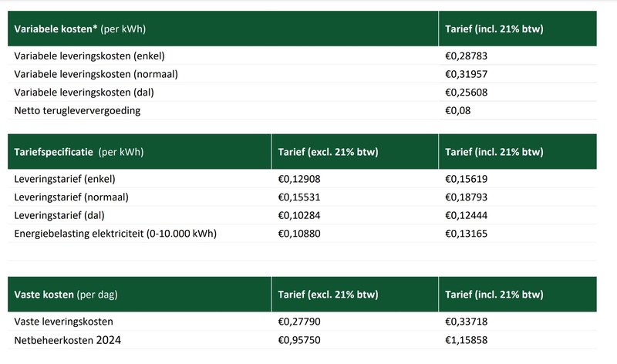Select the Variabele leveringskosten (enkel) row label

(89, 56)
